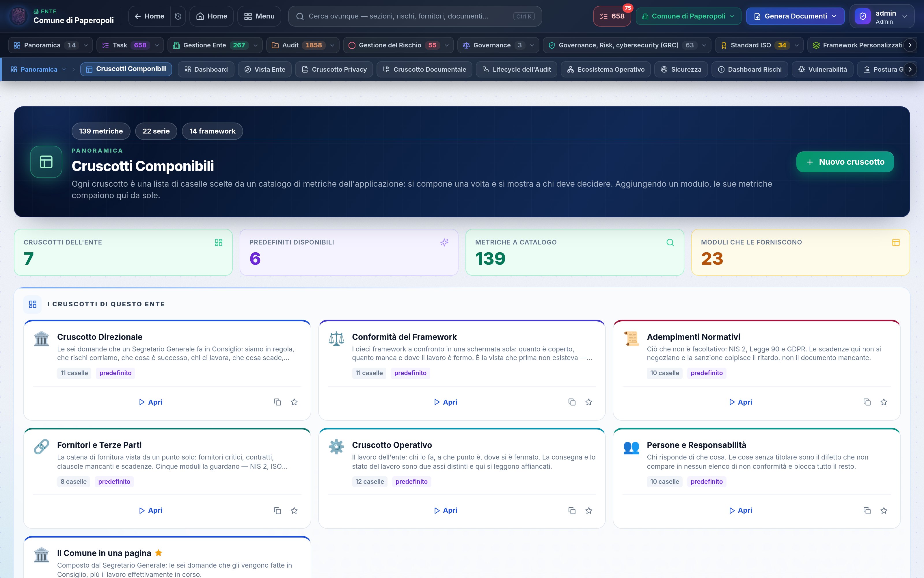
Task: Star the Fornitori e Terze Parti dashboard
Action: [295, 510]
